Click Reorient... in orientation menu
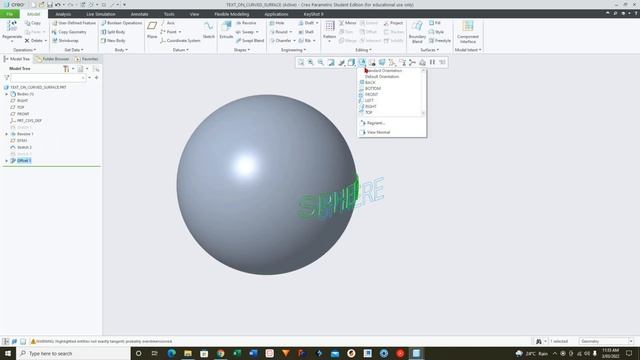This screenshot has height=360, width=640. (x=376, y=123)
